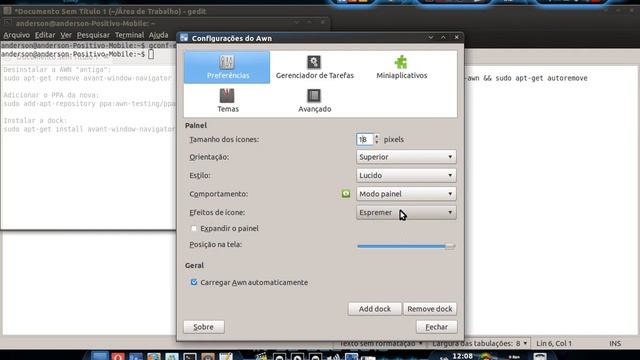Click the Remove dock button

(x=430, y=309)
